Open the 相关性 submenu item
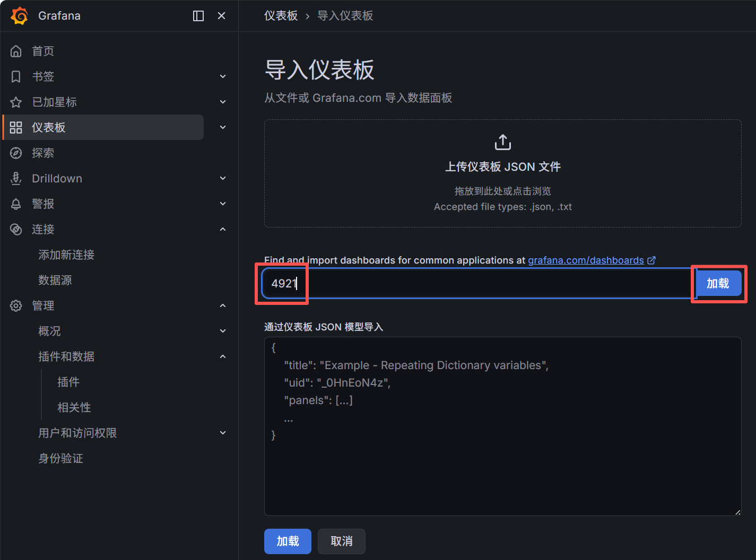 74,407
